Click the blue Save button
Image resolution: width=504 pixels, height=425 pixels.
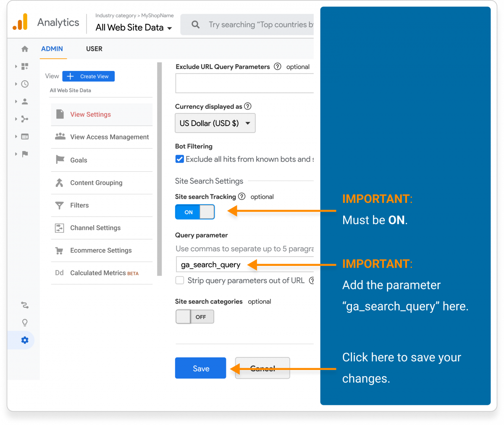200,368
